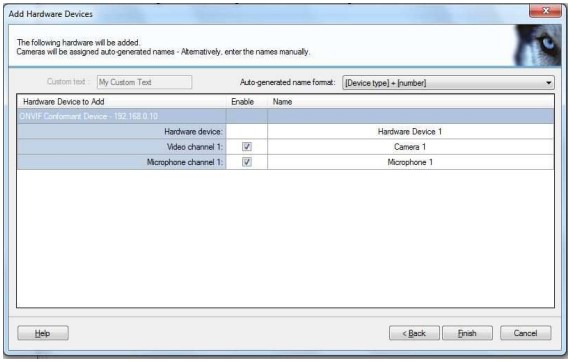The width and height of the screenshot is (570, 361).
Task: Open the auto-generated name format dropdown
Action: pyautogui.click(x=448, y=83)
